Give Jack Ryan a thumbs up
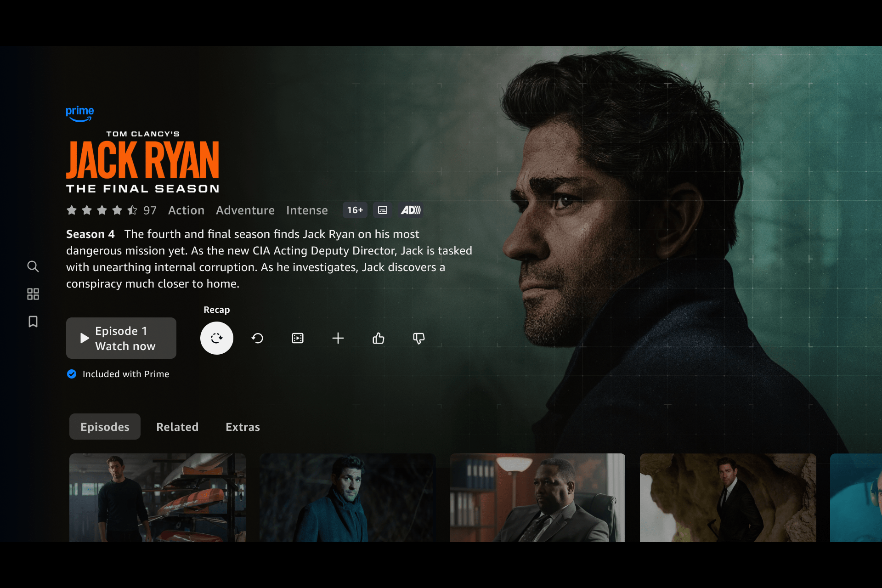 tap(379, 338)
